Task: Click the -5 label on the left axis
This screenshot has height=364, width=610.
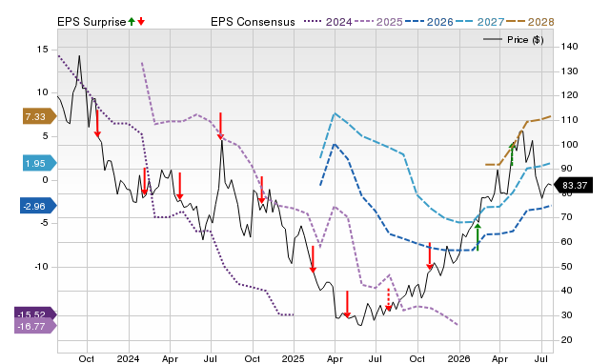Action: tap(43, 223)
